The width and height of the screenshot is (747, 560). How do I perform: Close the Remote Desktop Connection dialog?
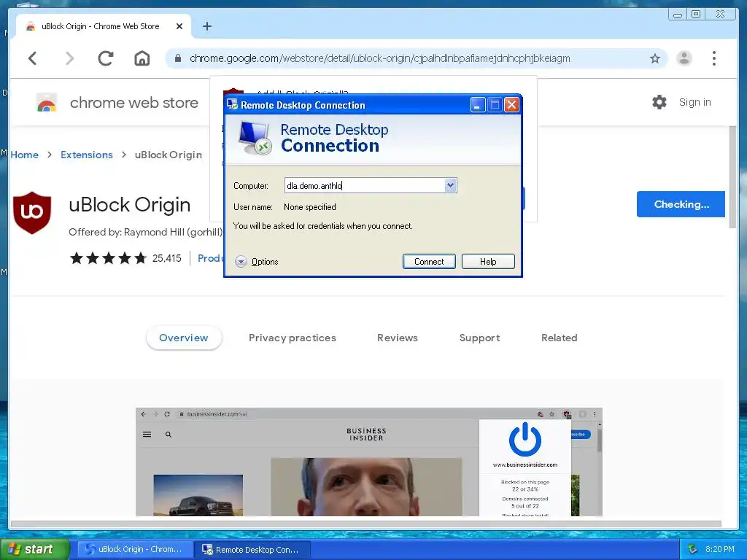511,105
